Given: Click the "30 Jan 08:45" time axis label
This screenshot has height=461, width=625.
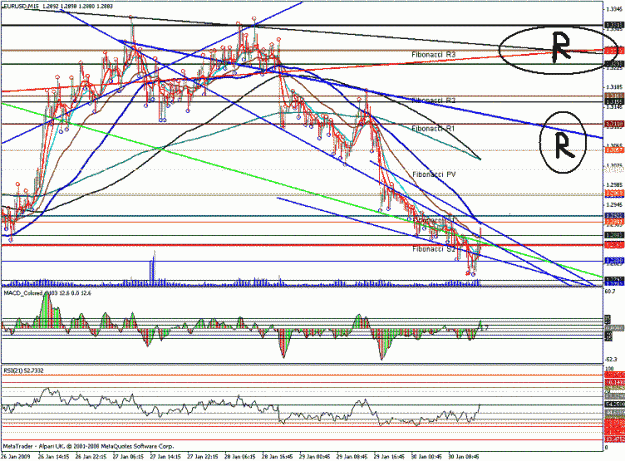Looking at the screenshot, I should point(464,457).
